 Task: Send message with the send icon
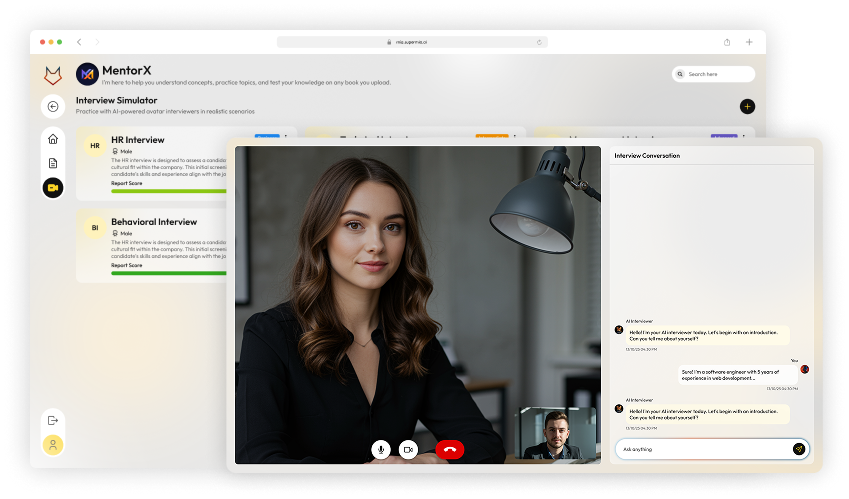pos(799,449)
